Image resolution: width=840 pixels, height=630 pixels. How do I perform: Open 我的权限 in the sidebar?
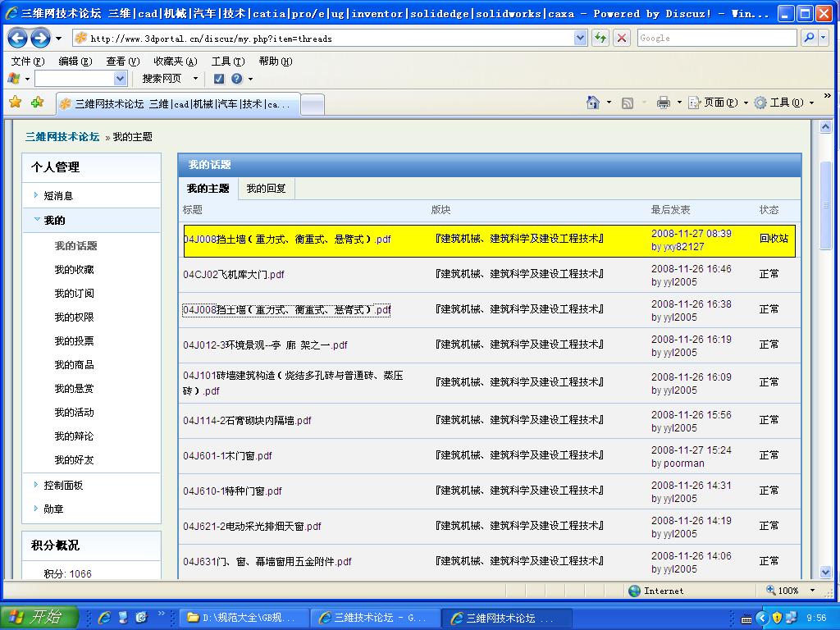pyautogui.click(x=74, y=317)
